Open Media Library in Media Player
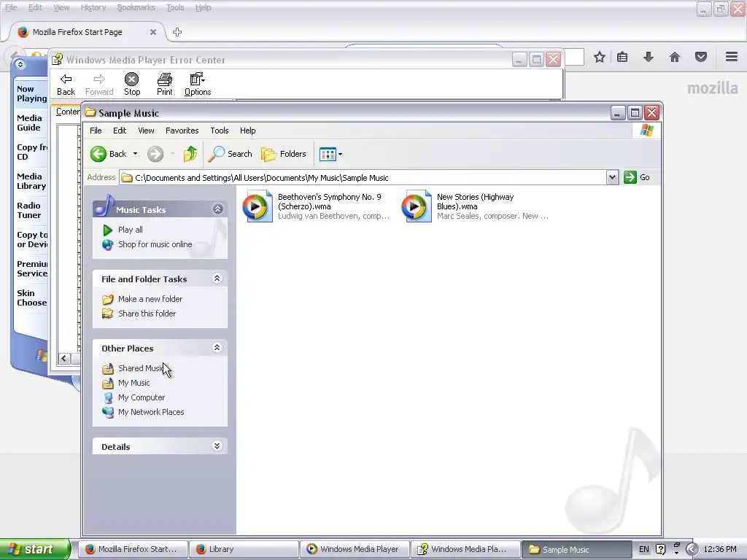 31,182
